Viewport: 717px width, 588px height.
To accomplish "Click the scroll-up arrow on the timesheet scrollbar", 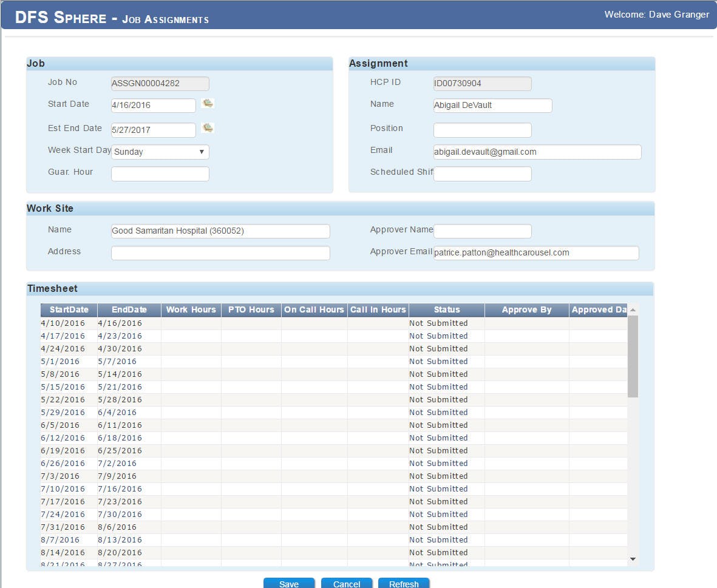I will click(633, 309).
